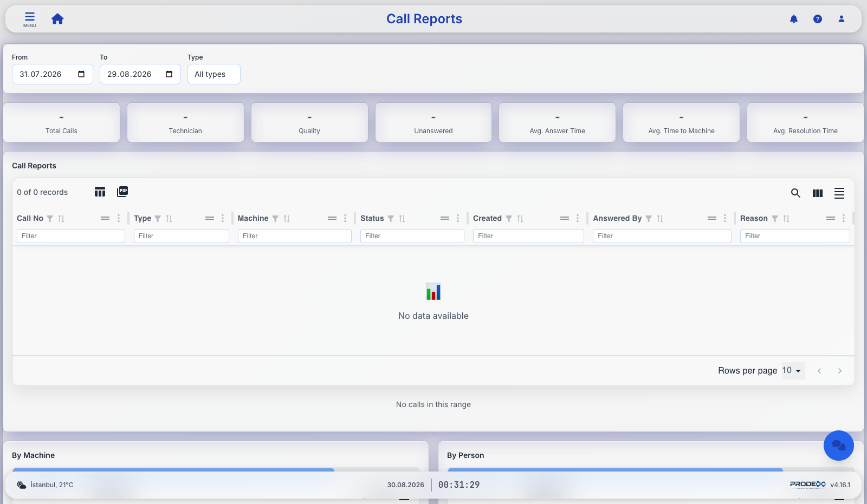
Task: Click the Avg. Resolution Time card
Action: click(x=805, y=123)
